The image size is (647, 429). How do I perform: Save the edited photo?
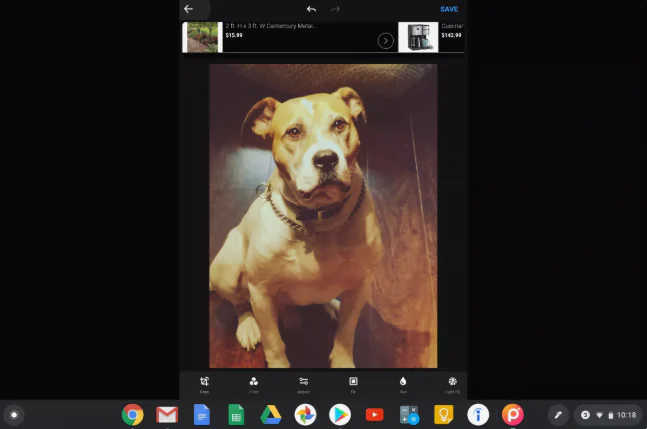point(449,9)
